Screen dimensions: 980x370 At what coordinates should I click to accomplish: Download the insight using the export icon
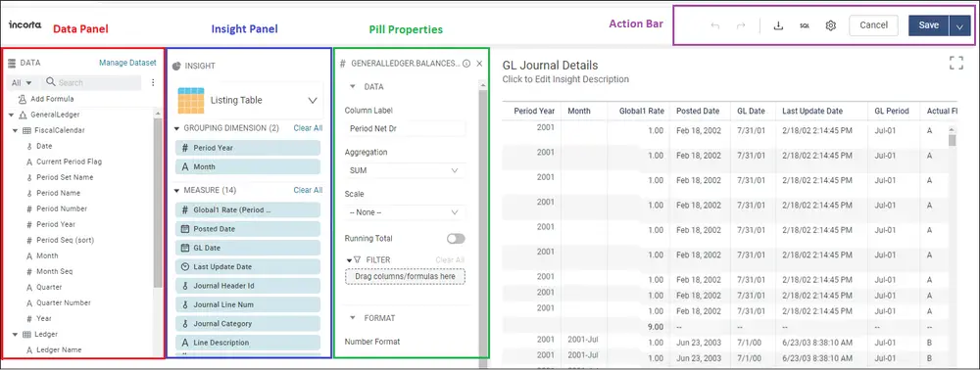click(778, 25)
